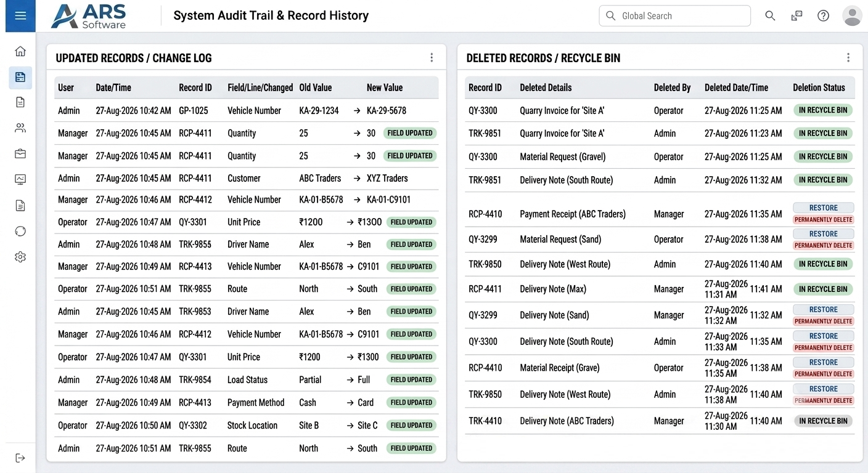The image size is (868, 473).
Task: Restore Material Receipt (Grave) record
Action: 823,363
